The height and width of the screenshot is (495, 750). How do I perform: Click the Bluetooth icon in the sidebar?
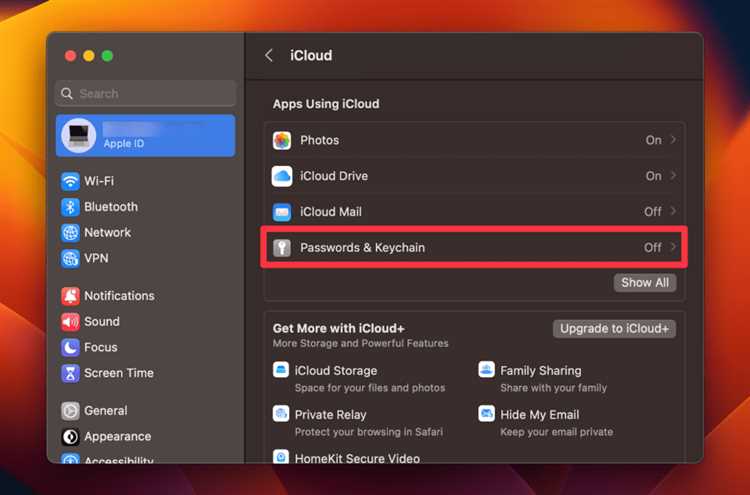(x=70, y=207)
